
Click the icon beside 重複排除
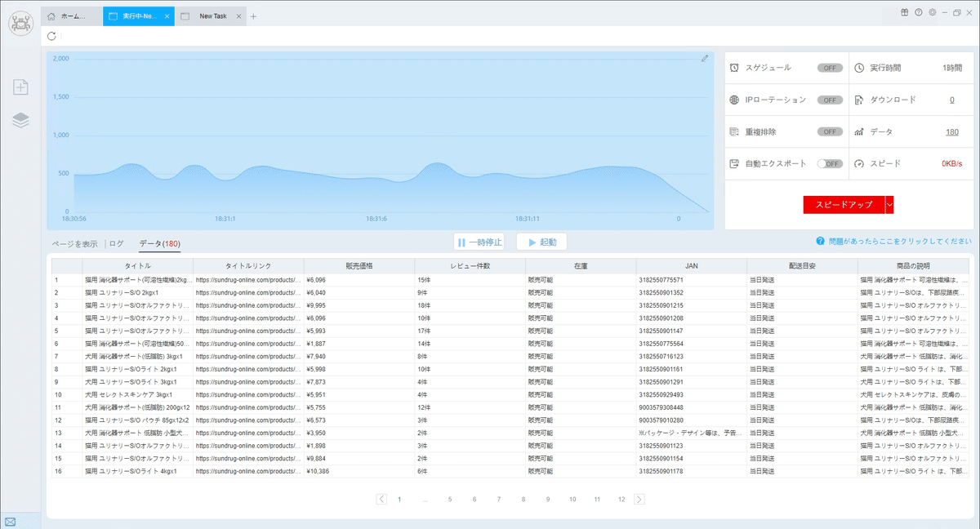click(735, 131)
